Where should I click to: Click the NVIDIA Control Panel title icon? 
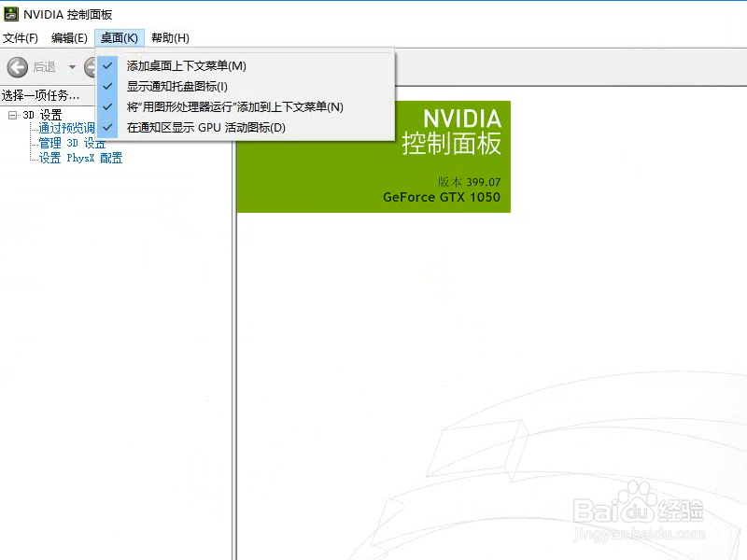[x=10, y=14]
